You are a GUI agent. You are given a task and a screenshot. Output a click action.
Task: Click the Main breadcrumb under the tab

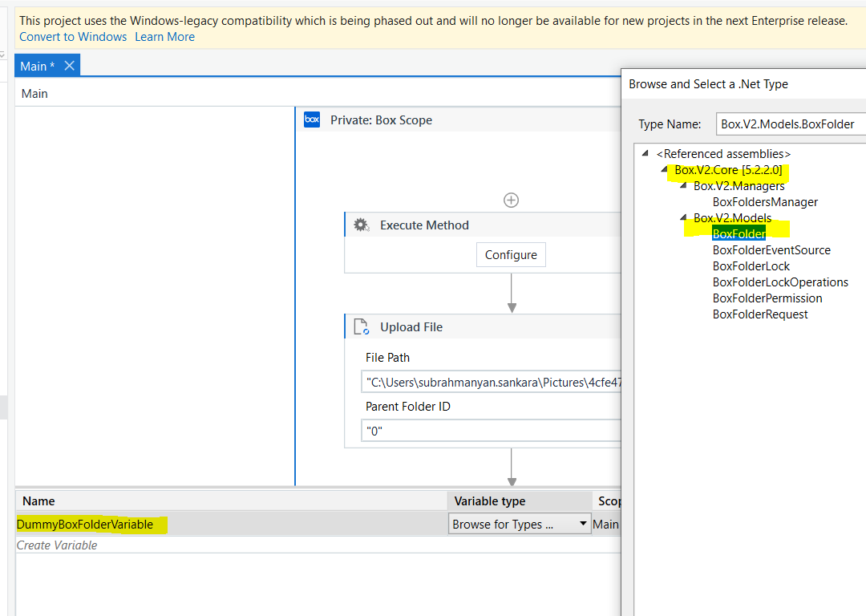point(34,94)
